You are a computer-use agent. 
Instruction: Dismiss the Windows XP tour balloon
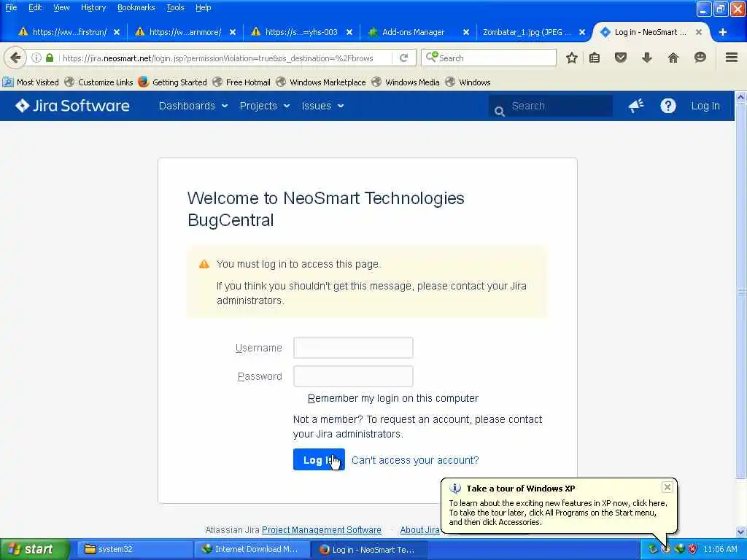(x=667, y=487)
